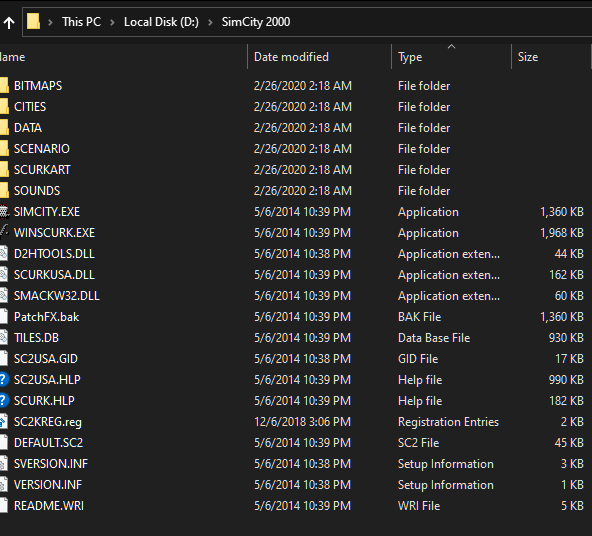The image size is (592, 536).
Task: Click the SOUNDS folder icon
Action: coord(4,191)
